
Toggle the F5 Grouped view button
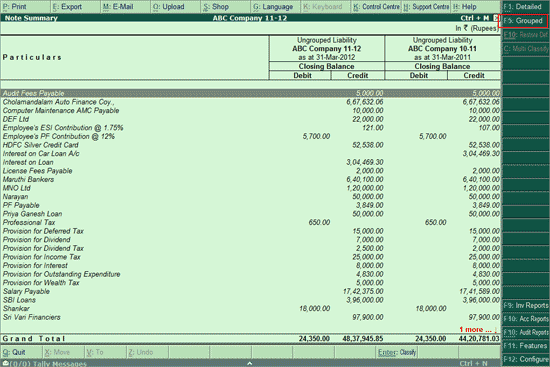pyautogui.click(x=523, y=21)
